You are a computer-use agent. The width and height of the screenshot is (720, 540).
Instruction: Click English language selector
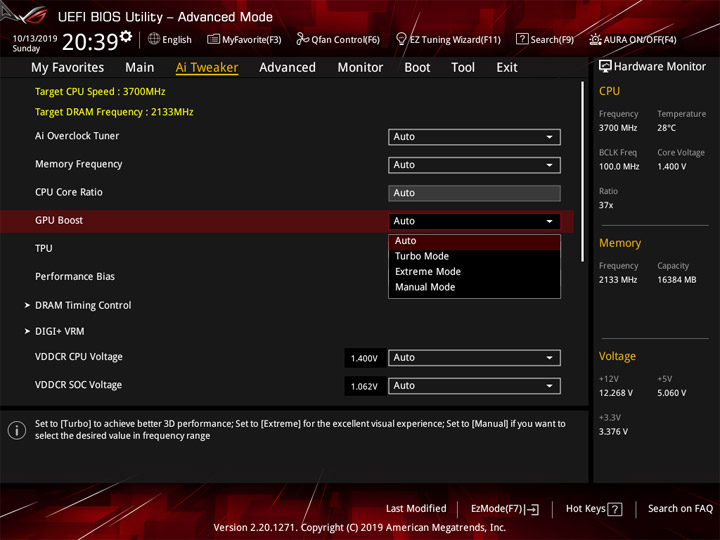click(x=177, y=39)
